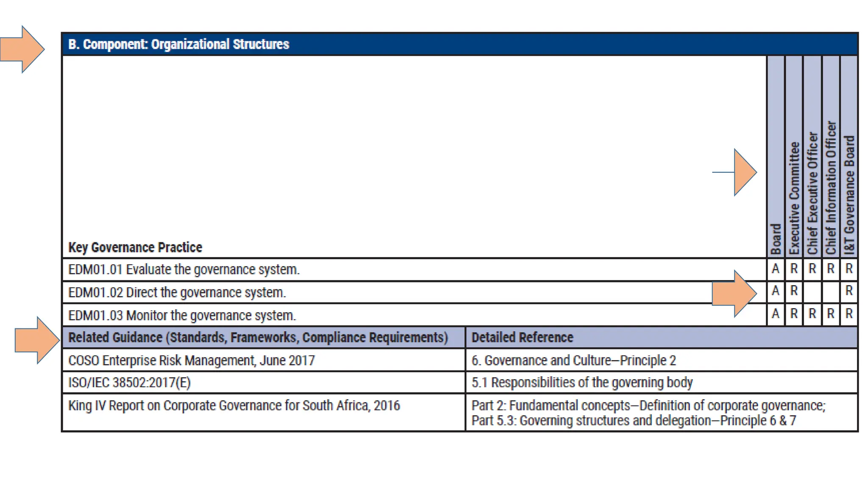Click the I&T Governance Board column header
This screenshot has height=488, width=868.
(x=849, y=195)
